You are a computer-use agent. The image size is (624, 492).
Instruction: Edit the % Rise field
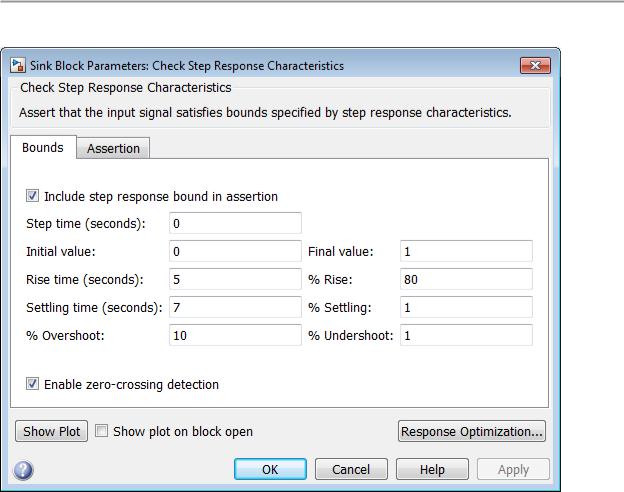pos(466,279)
